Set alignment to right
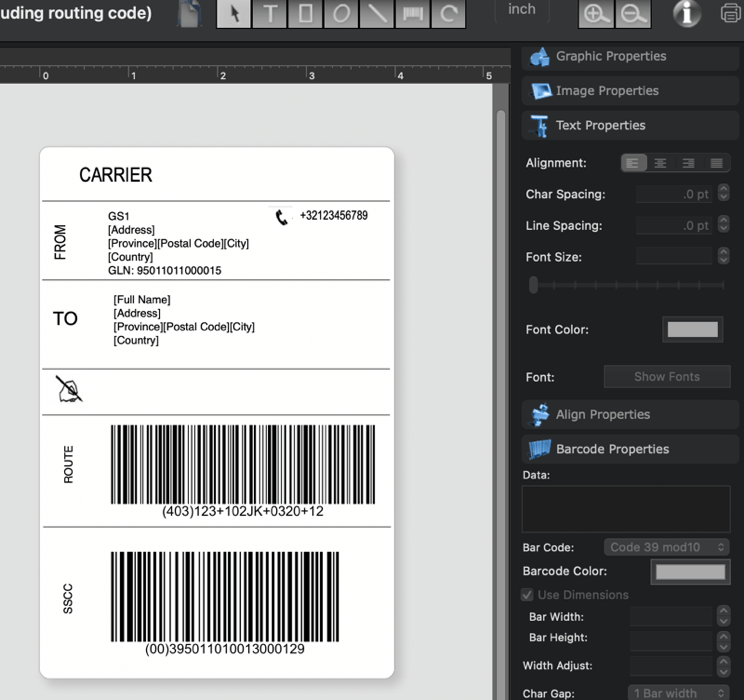Viewport: 744px width, 700px height. (x=688, y=163)
